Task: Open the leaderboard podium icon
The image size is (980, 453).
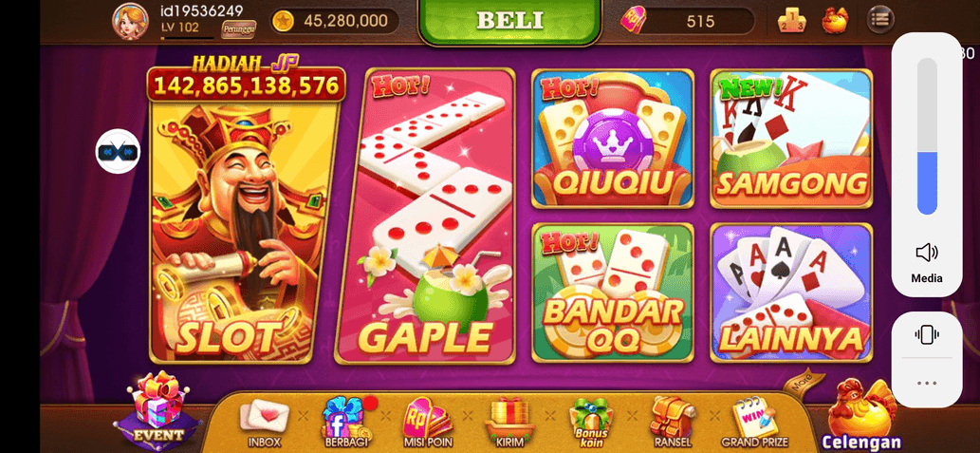Action: point(791,21)
